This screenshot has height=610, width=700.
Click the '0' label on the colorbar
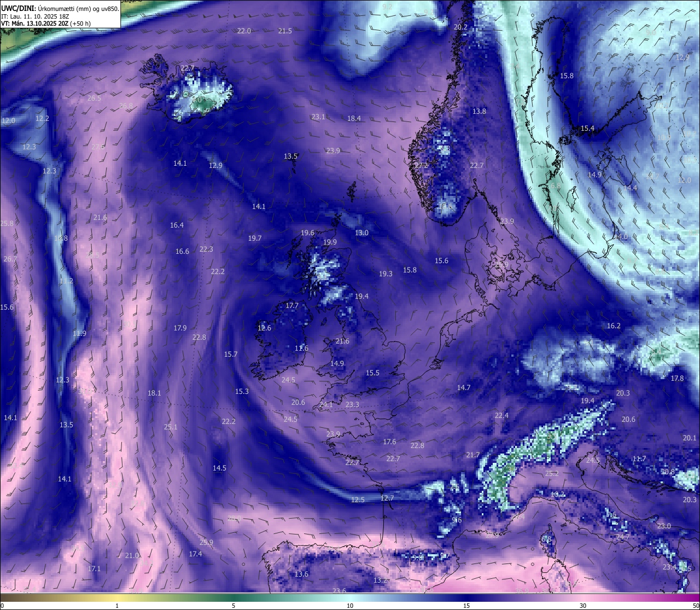2,606
